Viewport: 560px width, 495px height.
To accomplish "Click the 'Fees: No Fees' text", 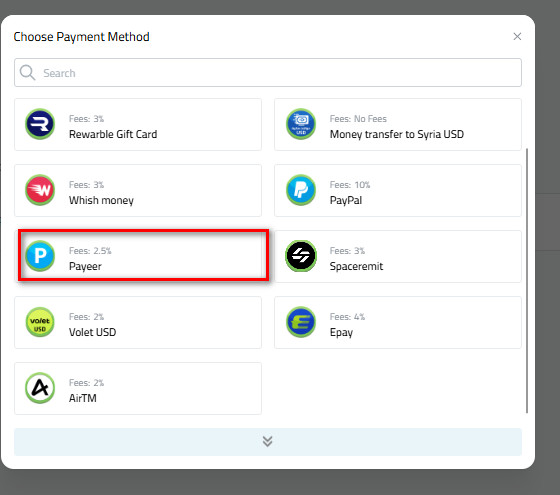I will point(358,119).
